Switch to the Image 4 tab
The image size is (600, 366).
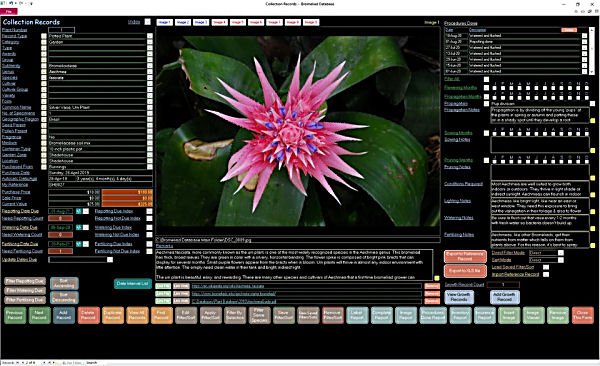click(x=219, y=22)
